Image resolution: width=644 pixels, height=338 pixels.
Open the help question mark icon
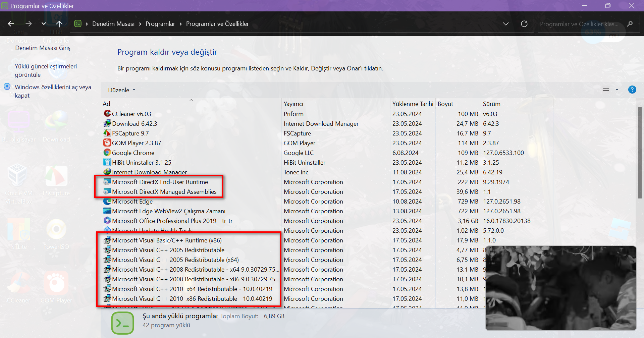632,90
